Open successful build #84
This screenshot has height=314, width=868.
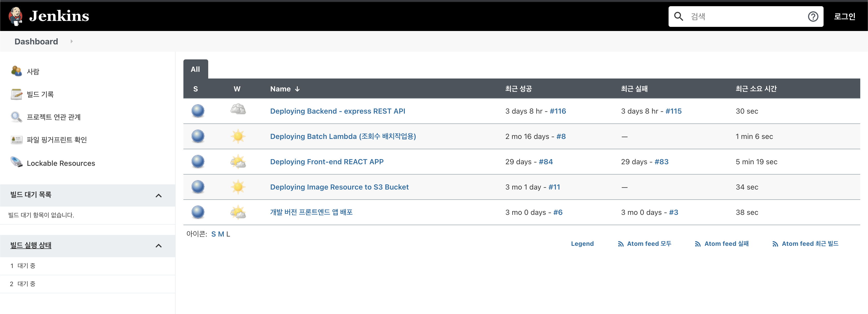point(546,162)
